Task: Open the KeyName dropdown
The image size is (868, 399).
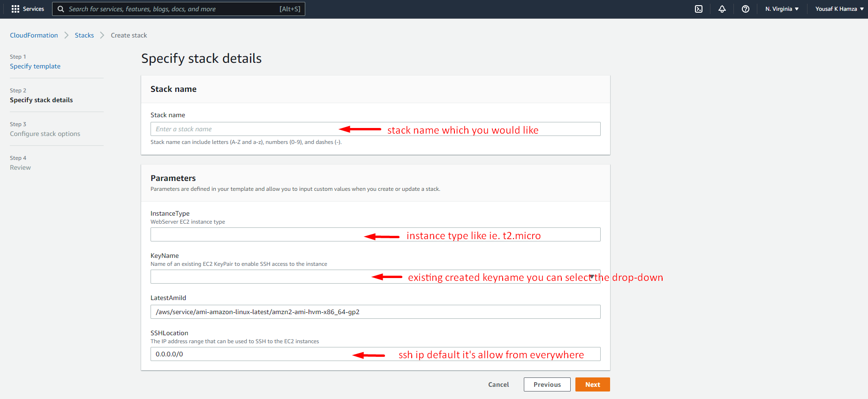Action: coord(375,277)
